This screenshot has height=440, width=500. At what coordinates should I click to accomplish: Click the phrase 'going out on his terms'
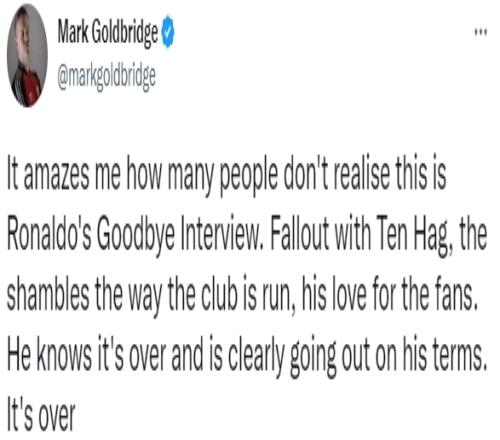[x=388, y=355]
